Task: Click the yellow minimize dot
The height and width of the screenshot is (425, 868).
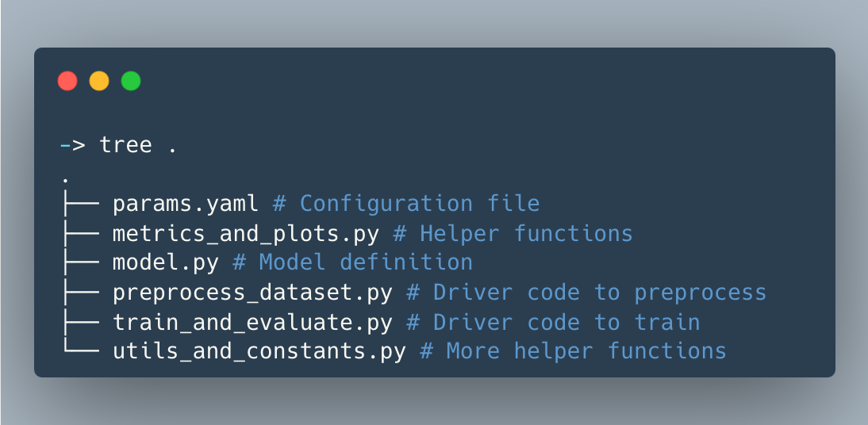Action: click(x=99, y=81)
